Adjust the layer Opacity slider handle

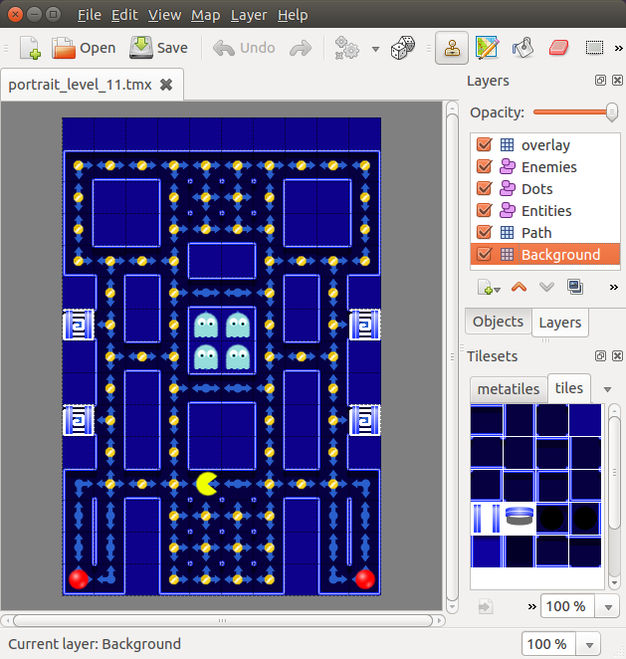612,112
